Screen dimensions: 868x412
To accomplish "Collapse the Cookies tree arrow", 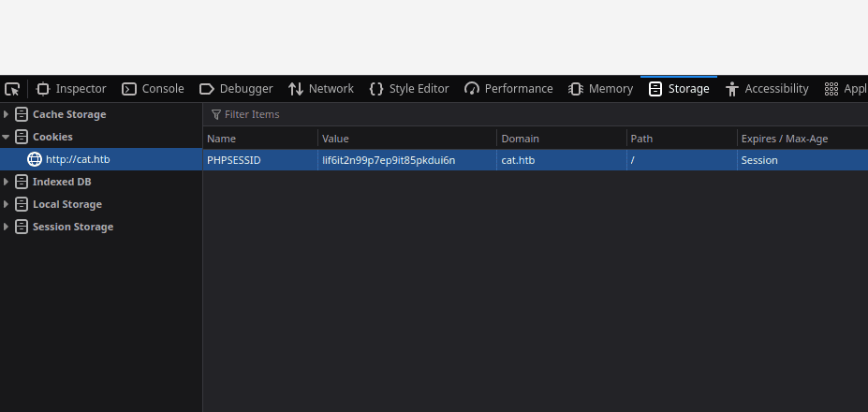I will 7,137.
